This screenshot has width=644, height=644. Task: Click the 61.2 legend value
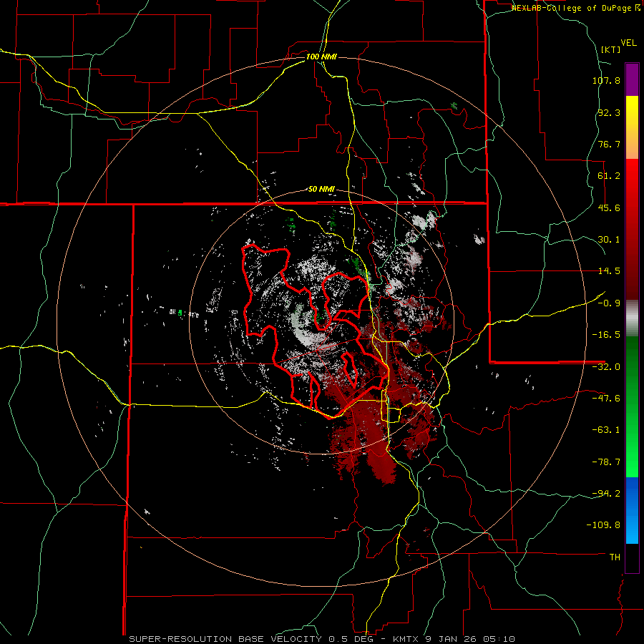(609, 176)
